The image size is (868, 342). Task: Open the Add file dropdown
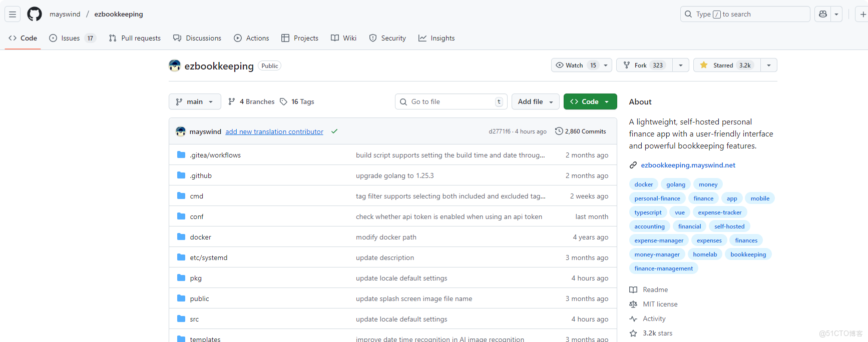click(535, 101)
